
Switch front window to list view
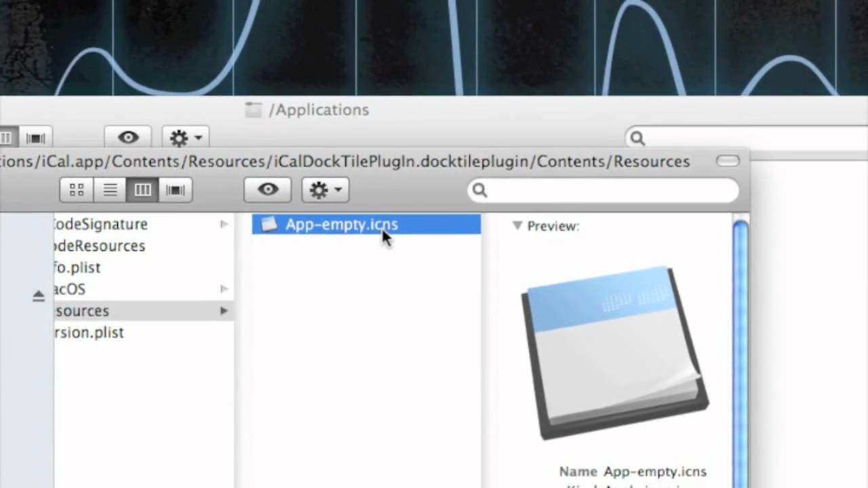click(110, 190)
